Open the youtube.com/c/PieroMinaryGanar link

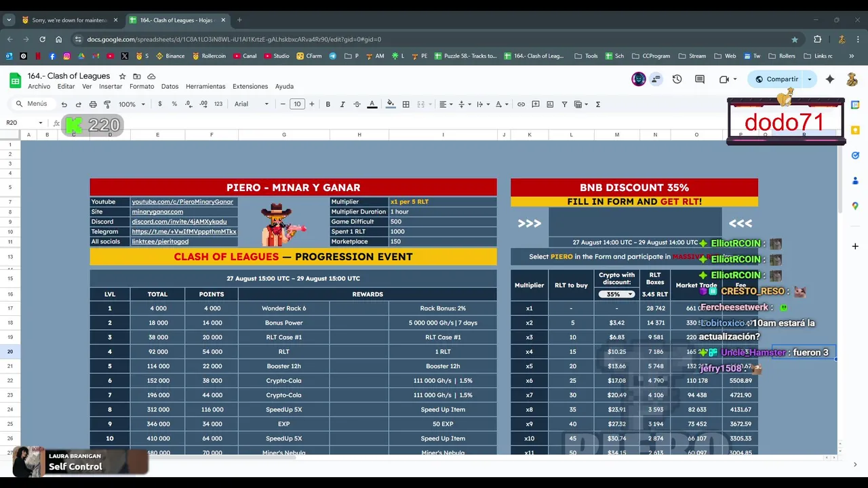coord(182,202)
